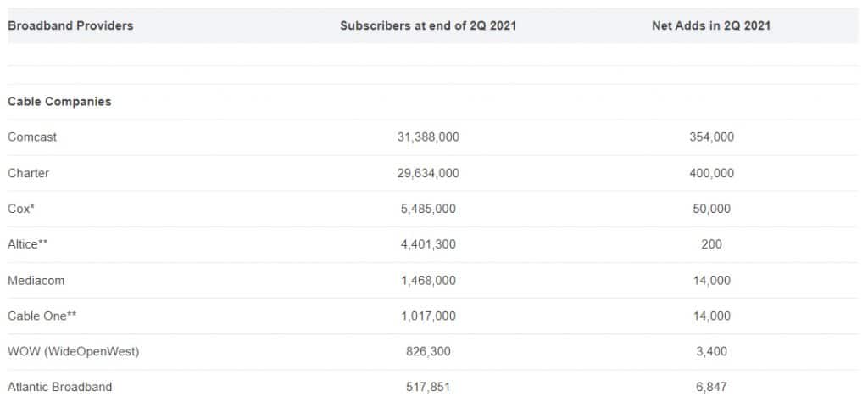Screen dimensions: 868x408
Task: Click Subscribers at end of 2Q 2021 header
Action: (428, 25)
